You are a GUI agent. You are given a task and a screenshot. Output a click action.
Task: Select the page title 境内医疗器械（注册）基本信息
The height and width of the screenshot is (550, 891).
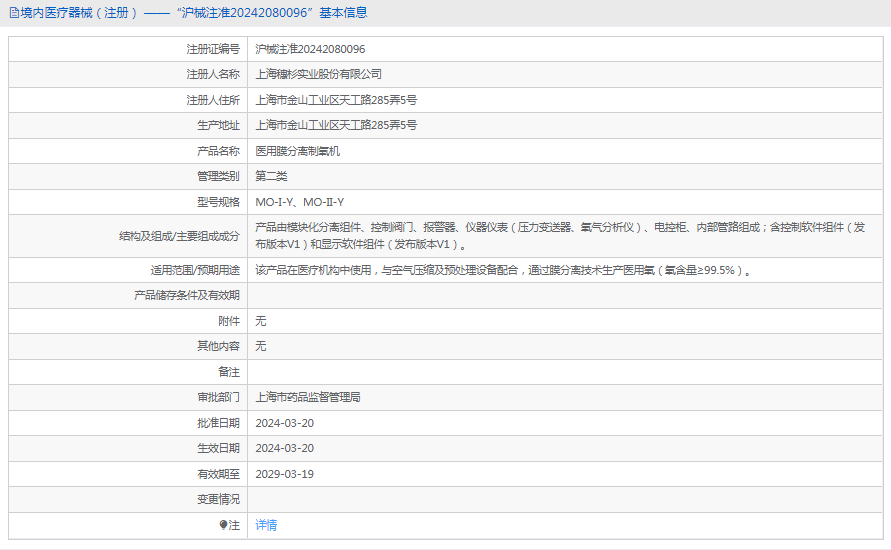193,12
